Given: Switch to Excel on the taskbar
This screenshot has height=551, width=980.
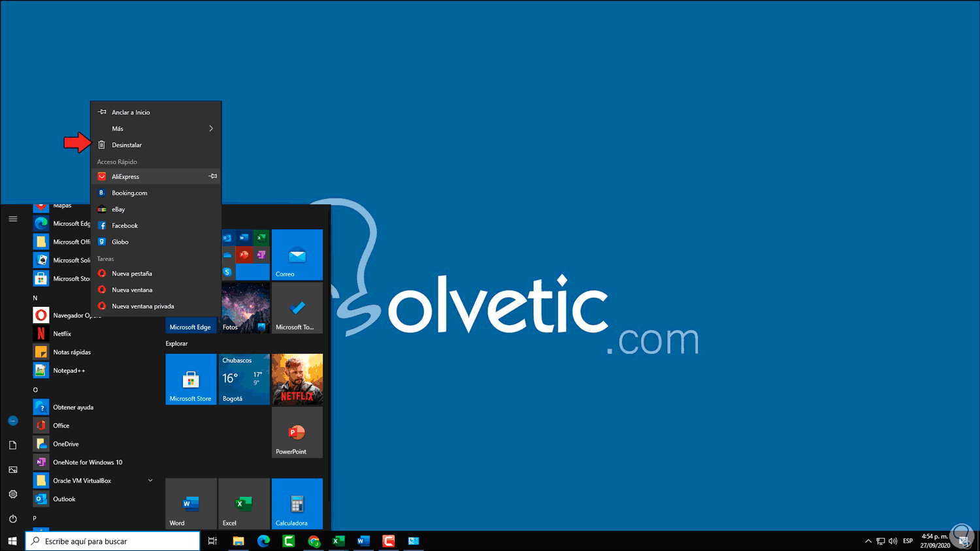Looking at the screenshot, I should pyautogui.click(x=338, y=541).
